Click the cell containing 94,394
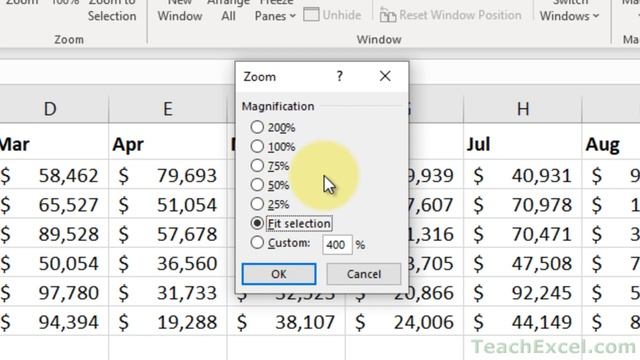 point(54,322)
